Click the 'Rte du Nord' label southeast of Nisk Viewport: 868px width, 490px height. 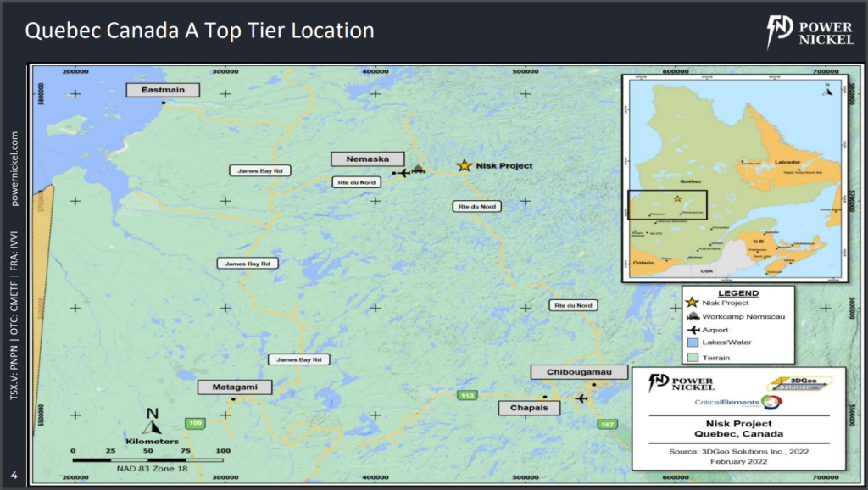pos(477,207)
